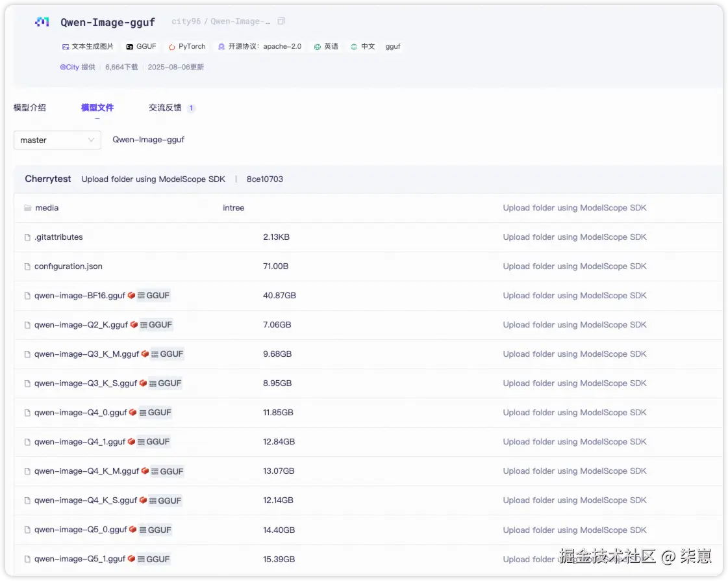
Task: Click the red cube icon beside Q2_K.gguf
Action: pos(134,324)
